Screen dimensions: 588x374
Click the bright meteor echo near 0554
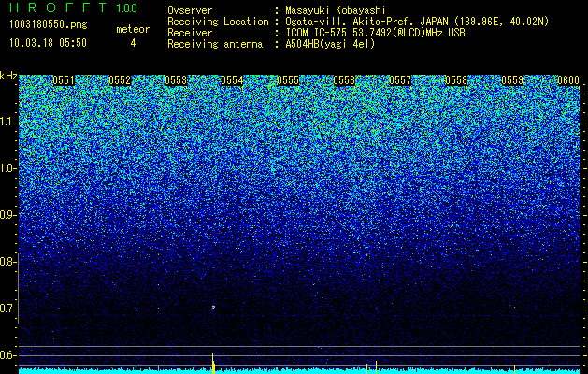(213, 308)
